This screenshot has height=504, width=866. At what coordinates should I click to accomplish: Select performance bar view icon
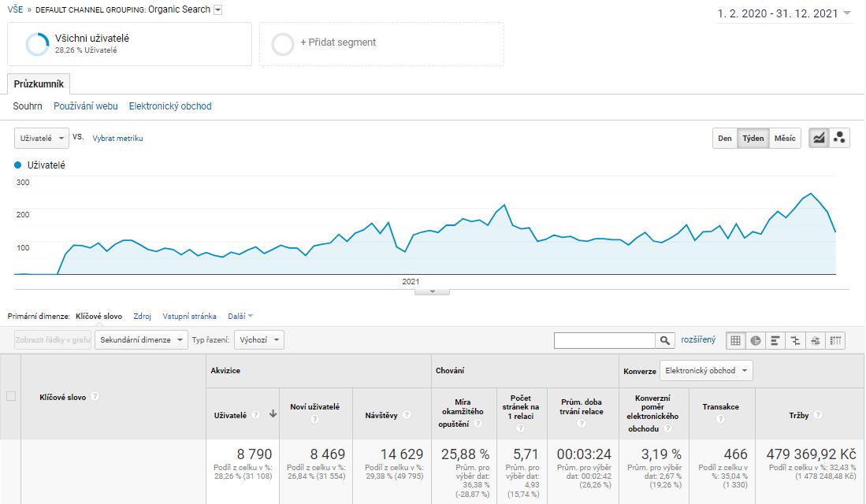pos(775,341)
